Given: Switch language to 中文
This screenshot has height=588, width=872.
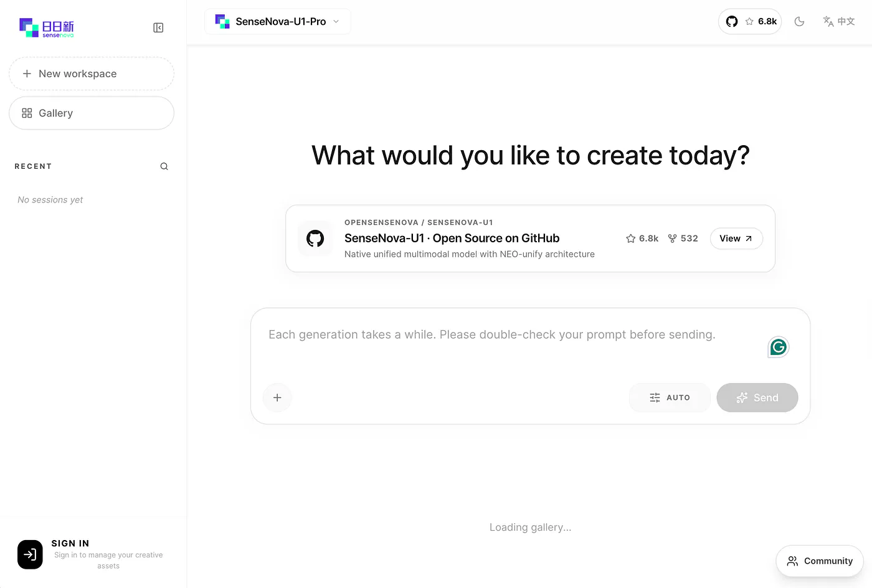Looking at the screenshot, I should pos(839,21).
